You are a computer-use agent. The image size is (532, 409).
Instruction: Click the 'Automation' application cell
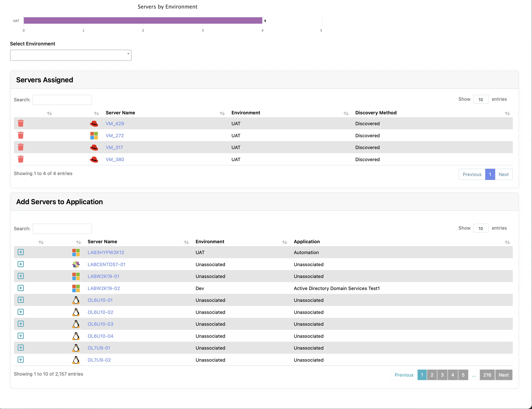(306, 252)
